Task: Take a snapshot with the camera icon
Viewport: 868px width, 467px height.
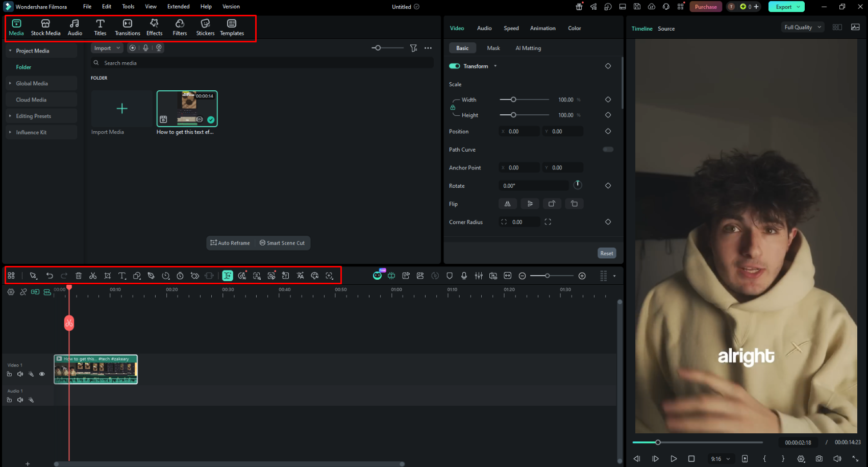Action: pyautogui.click(x=819, y=458)
